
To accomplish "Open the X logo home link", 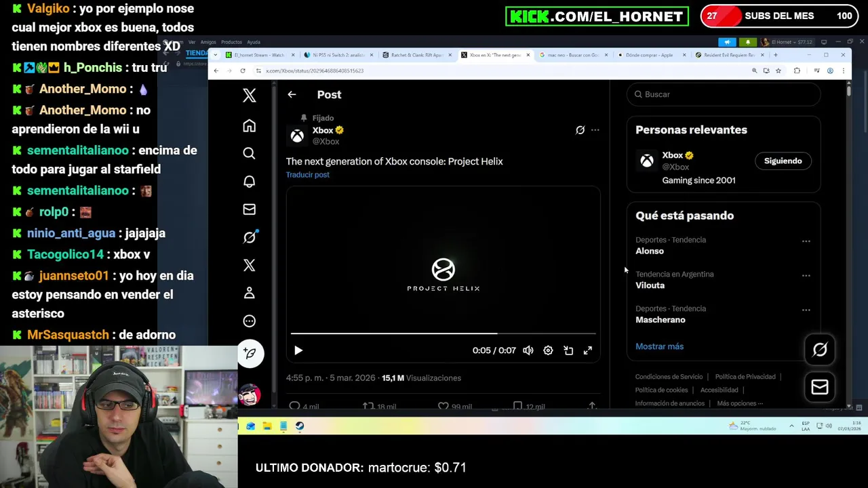I will pyautogui.click(x=250, y=96).
